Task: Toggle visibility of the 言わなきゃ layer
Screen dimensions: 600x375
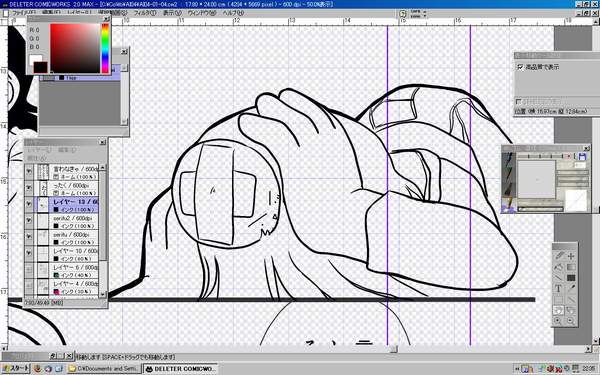Action: (x=29, y=173)
